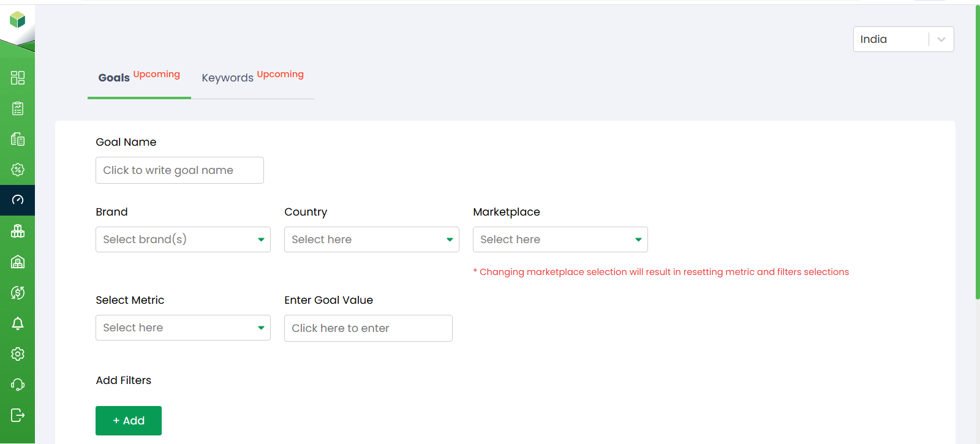The width and height of the screenshot is (980, 444).
Task: Expand the Select brand(s) dropdown
Action: tap(183, 239)
